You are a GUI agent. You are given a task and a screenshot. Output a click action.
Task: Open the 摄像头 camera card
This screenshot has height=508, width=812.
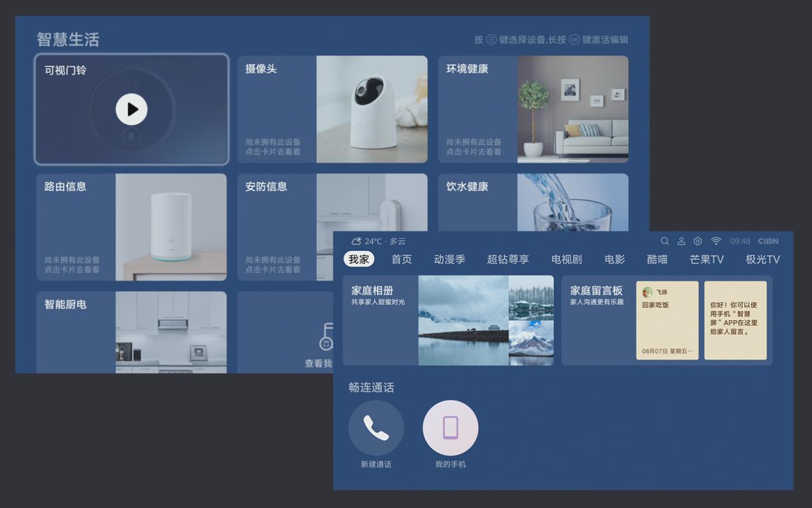[332, 109]
